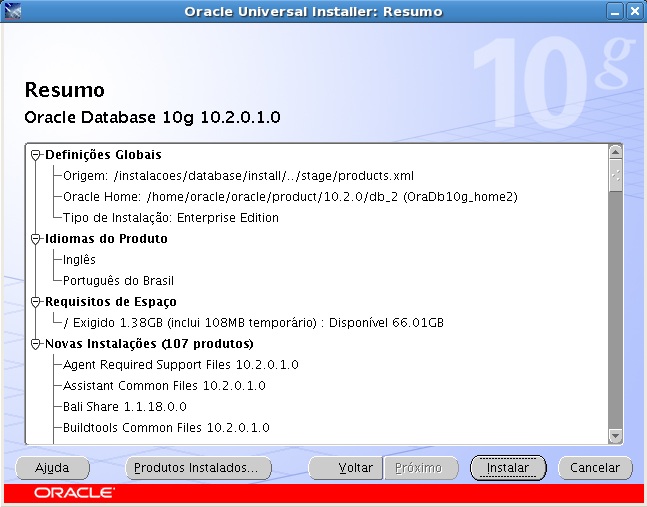Viewport: 647px width, 507px height.
Task: Click the scrollbar down arrow
Action: pos(615,436)
